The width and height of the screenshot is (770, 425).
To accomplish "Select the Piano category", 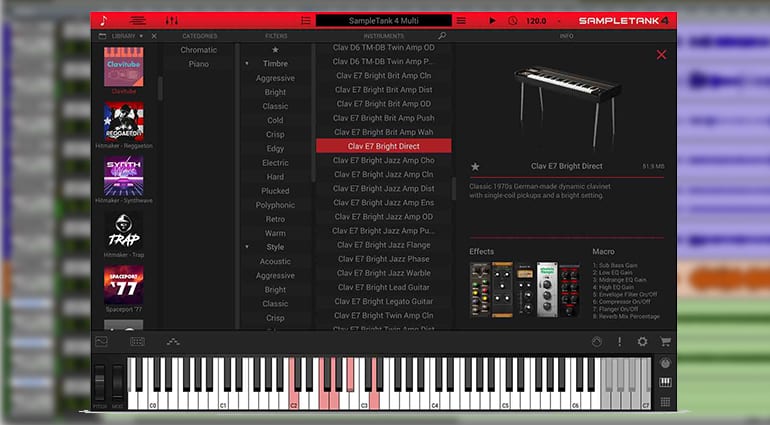I will (198, 64).
